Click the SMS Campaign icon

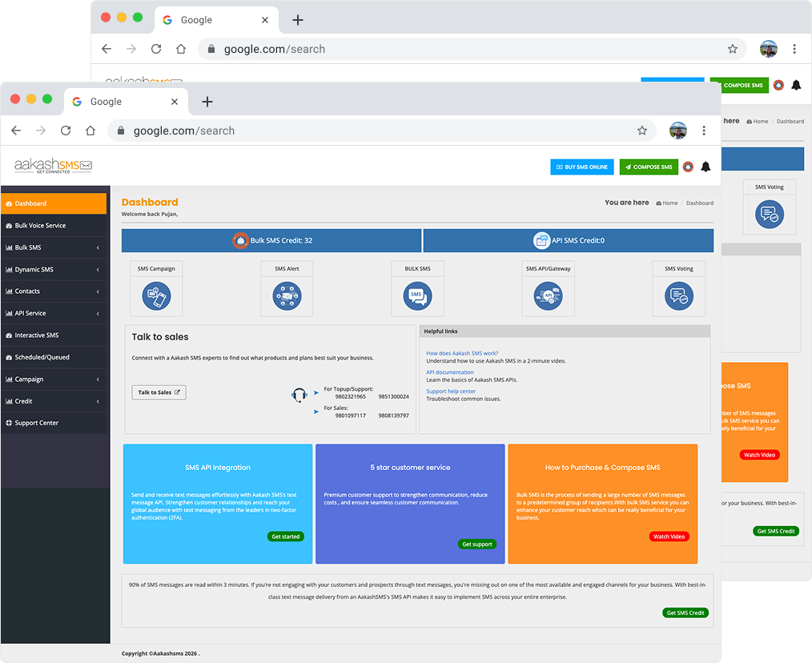156,296
